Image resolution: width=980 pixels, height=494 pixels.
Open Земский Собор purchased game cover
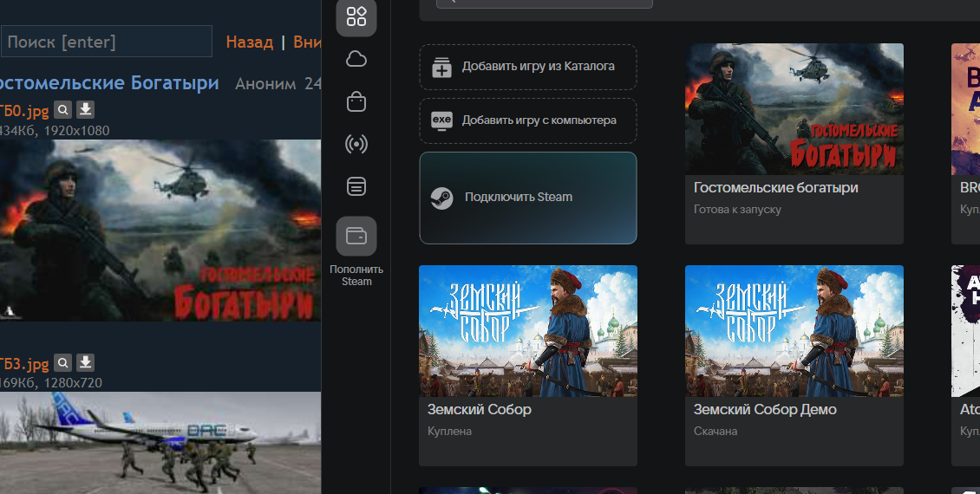[528, 331]
